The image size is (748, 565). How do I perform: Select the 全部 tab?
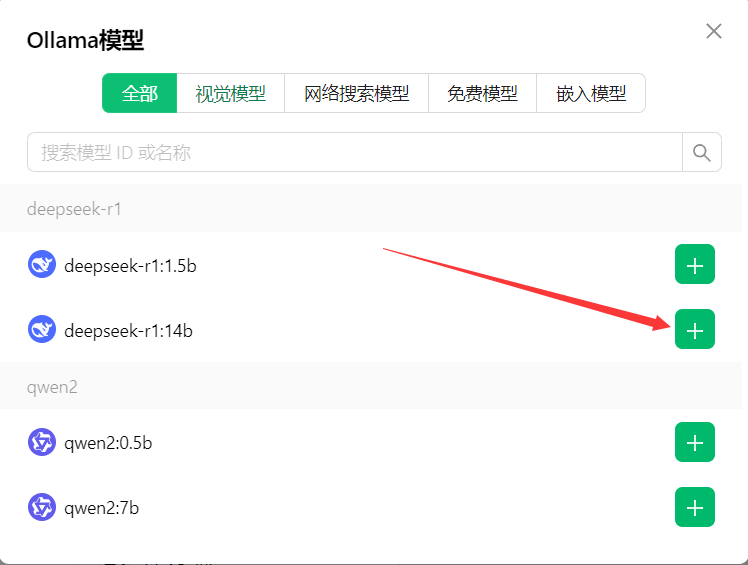pos(140,93)
